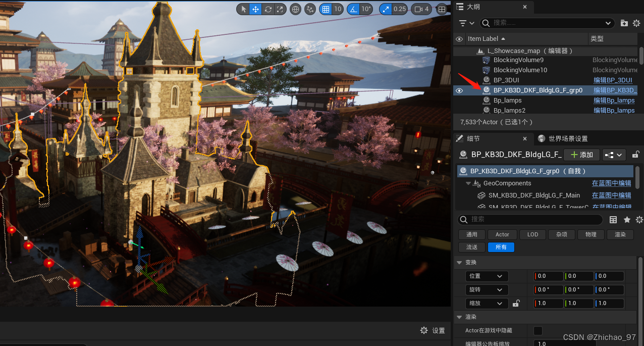Switch to the 细节 details tab
The height and width of the screenshot is (346, 644).
coord(473,138)
